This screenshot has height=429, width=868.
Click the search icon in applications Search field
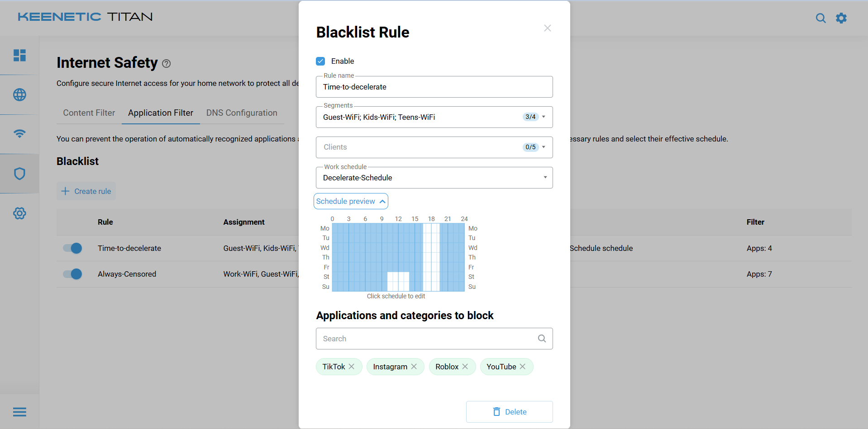(x=542, y=339)
